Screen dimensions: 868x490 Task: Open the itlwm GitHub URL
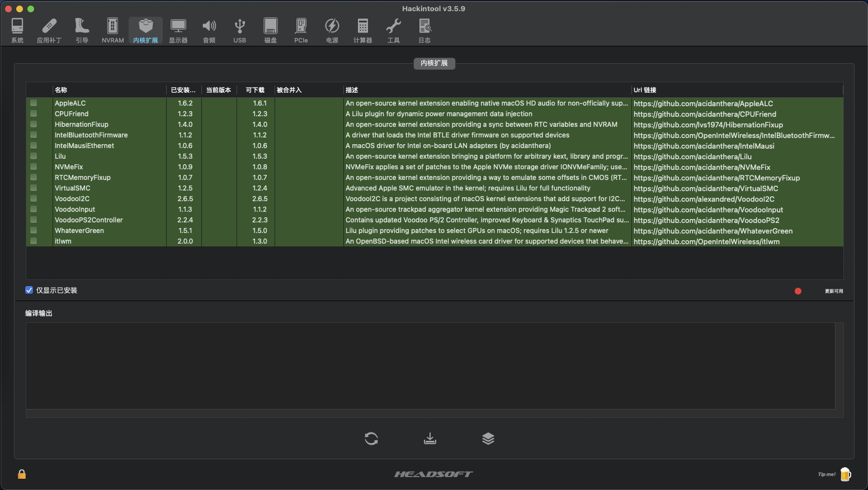pyautogui.click(x=706, y=241)
